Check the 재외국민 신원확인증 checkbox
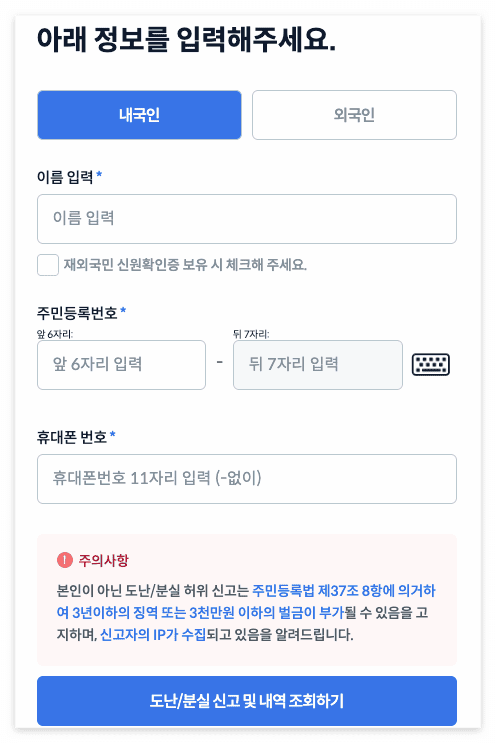This screenshot has width=496, height=743. [48, 265]
